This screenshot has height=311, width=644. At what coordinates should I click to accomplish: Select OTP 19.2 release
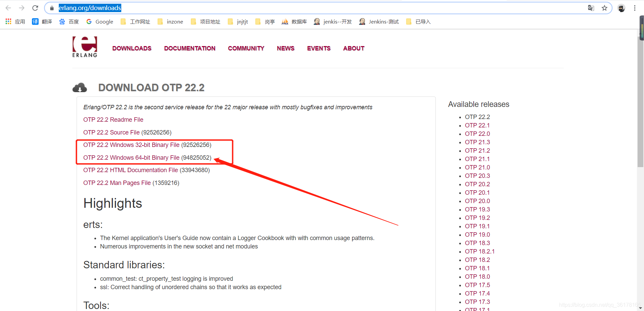pyautogui.click(x=477, y=218)
